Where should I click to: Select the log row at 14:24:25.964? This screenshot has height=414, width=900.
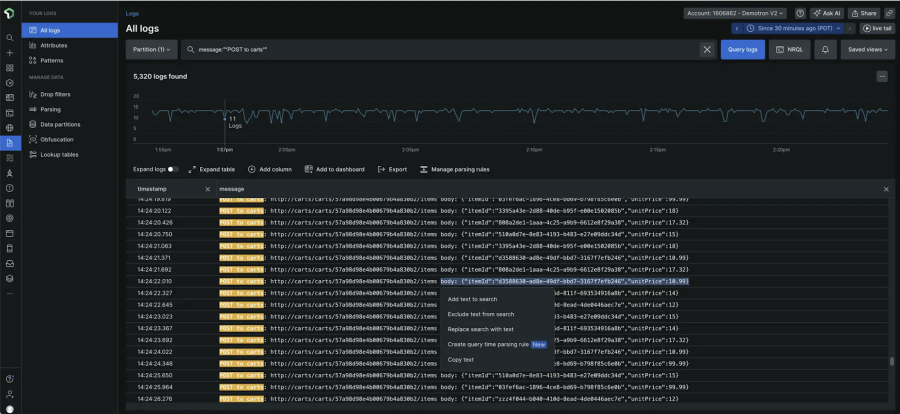coord(507,387)
